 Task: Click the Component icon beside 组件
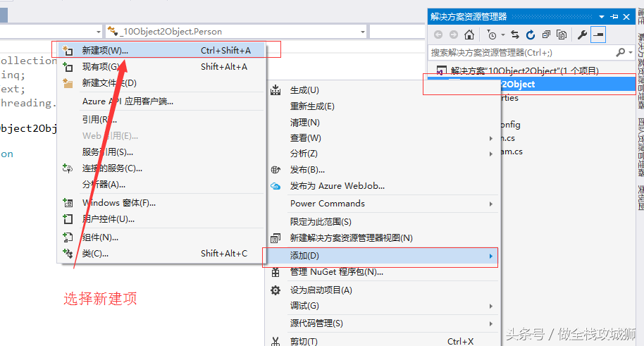[68, 237]
